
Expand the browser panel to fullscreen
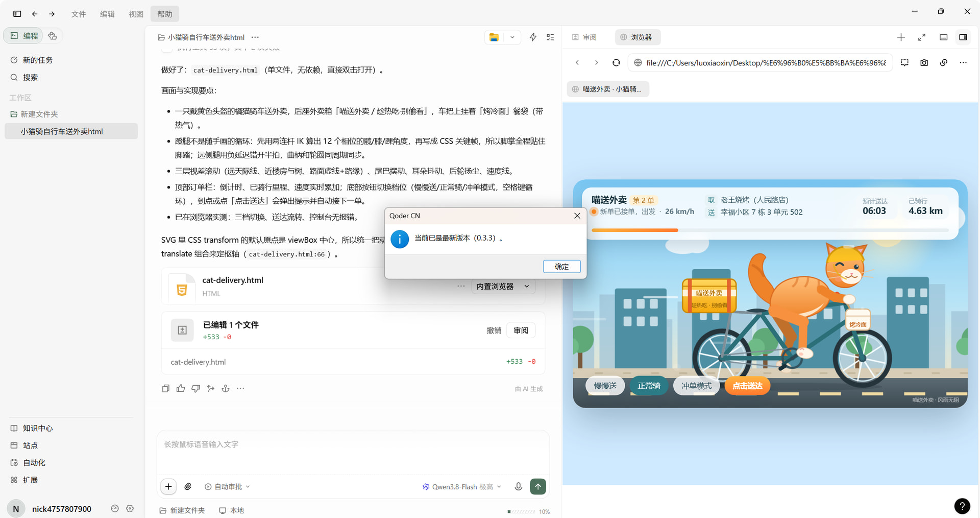pos(922,37)
